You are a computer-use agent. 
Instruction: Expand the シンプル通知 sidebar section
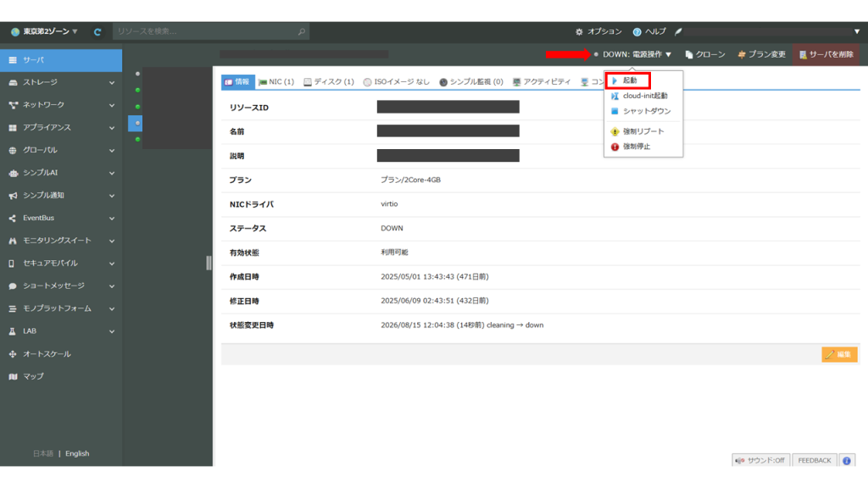pos(61,196)
